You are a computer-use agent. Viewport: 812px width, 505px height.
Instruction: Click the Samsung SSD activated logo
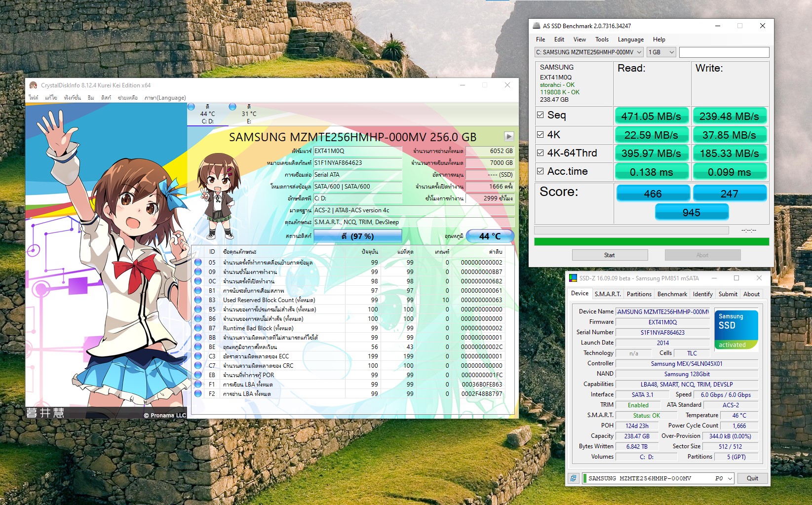(736, 330)
